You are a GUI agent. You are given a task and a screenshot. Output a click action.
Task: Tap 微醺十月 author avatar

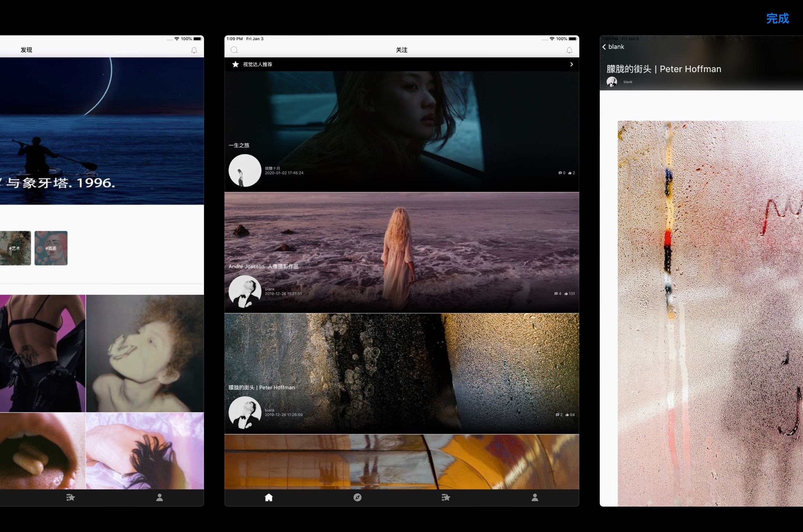pos(245,170)
